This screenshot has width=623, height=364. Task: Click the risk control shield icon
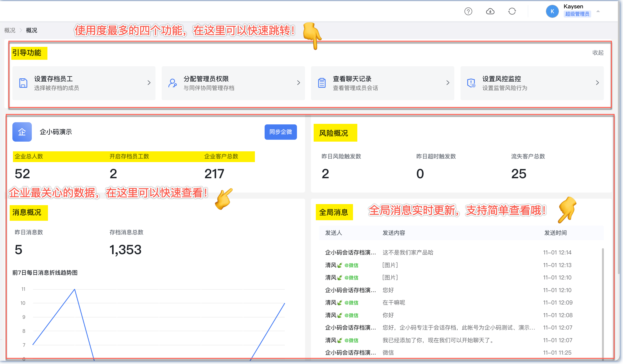pyautogui.click(x=471, y=83)
